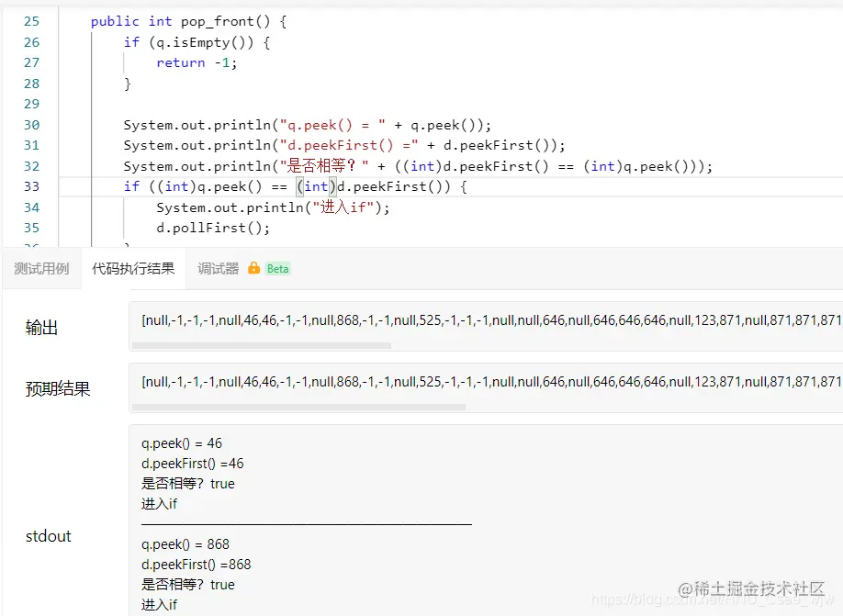Screen dimensions: 843x616
Task: Click line number 29 in gutter
Action: point(32,104)
